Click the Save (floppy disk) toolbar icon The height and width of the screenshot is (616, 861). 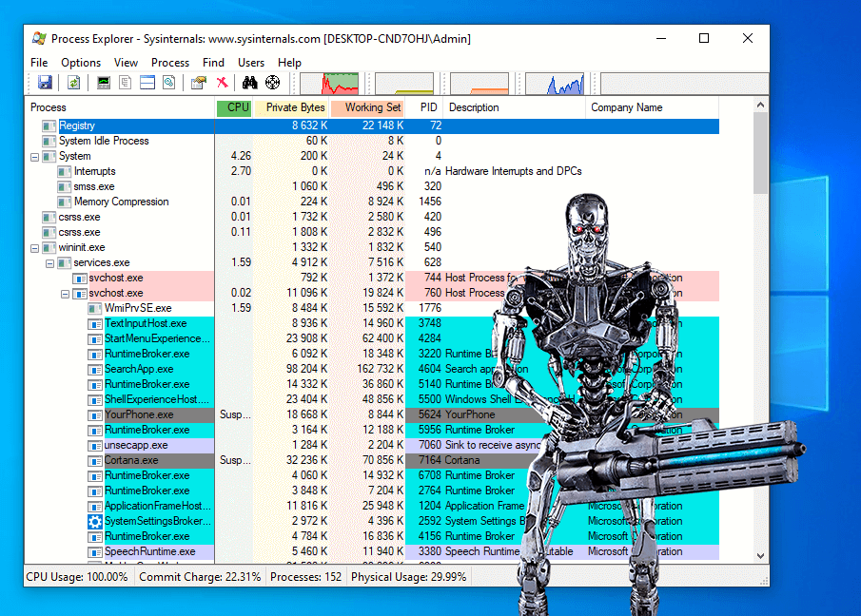coord(45,84)
